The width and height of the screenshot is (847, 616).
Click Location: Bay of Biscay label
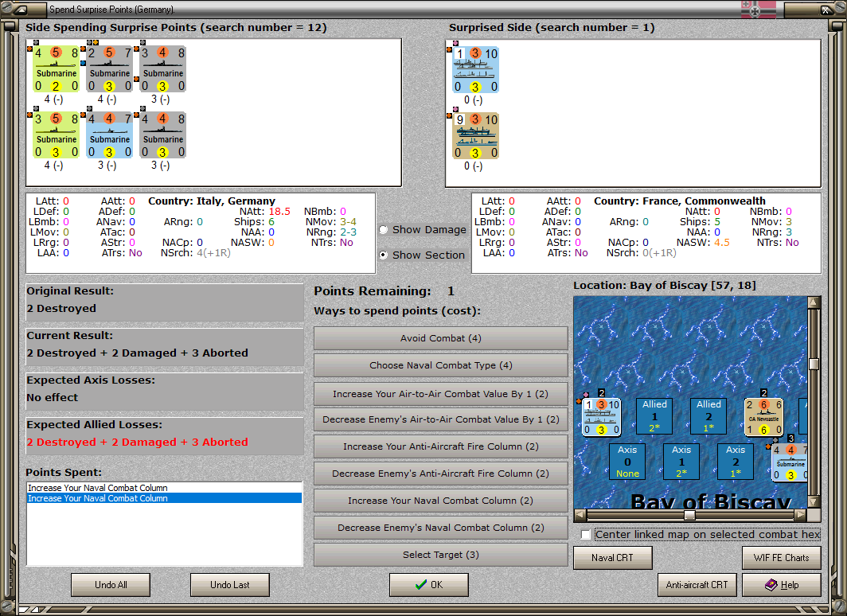click(x=665, y=285)
